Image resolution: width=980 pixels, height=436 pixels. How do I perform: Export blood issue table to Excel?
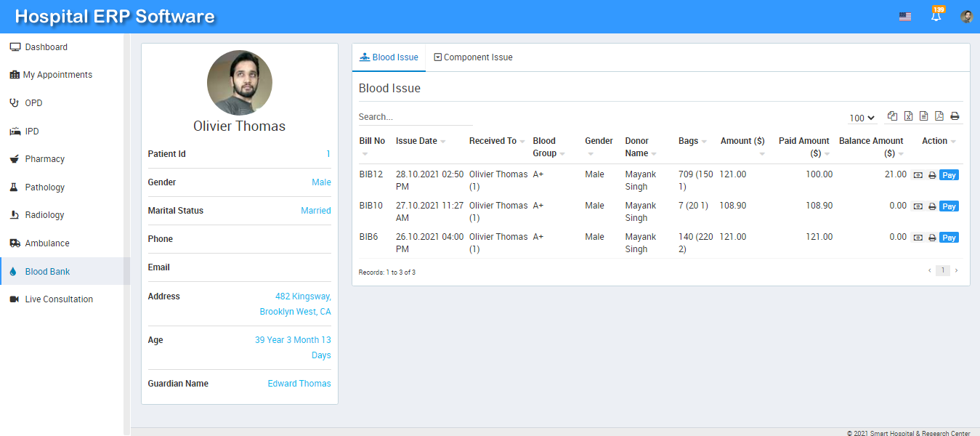(908, 116)
